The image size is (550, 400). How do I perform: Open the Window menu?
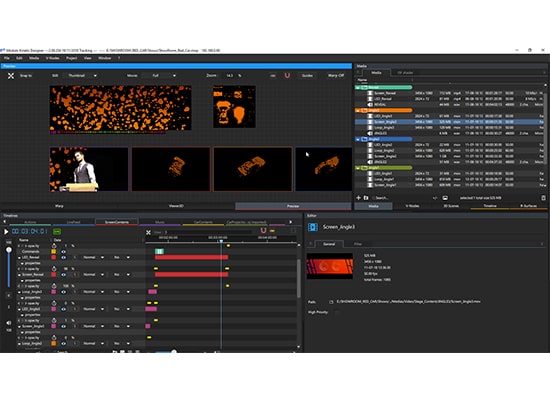click(x=105, y=58)
